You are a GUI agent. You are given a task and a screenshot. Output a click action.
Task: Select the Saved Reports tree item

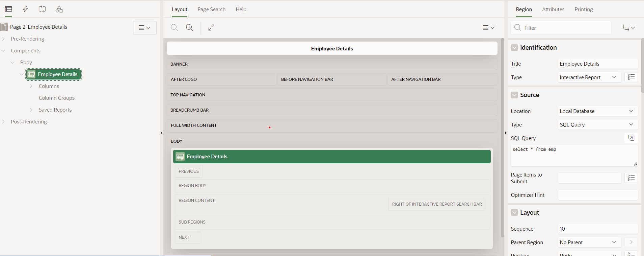[x=55, y=110]
